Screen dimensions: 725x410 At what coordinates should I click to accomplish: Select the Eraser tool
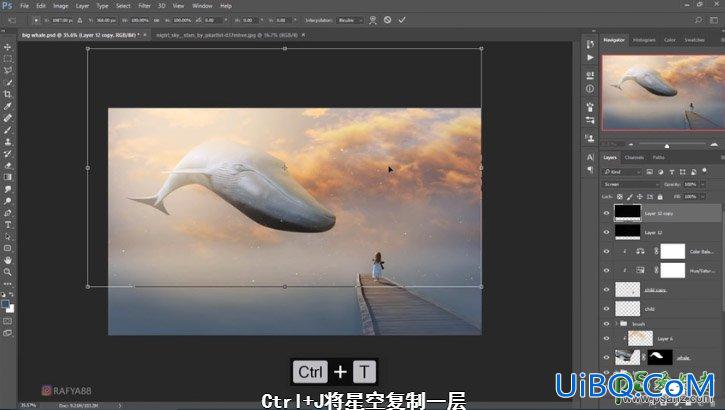[x=7, y=165]
